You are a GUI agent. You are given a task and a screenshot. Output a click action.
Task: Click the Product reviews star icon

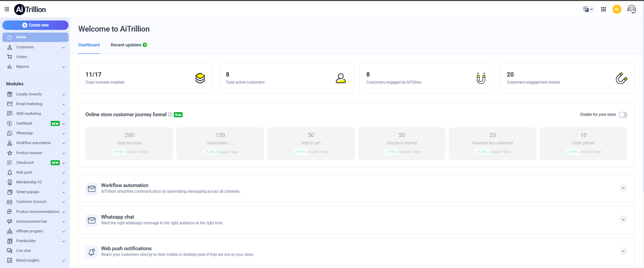click(x=10, y=153)
